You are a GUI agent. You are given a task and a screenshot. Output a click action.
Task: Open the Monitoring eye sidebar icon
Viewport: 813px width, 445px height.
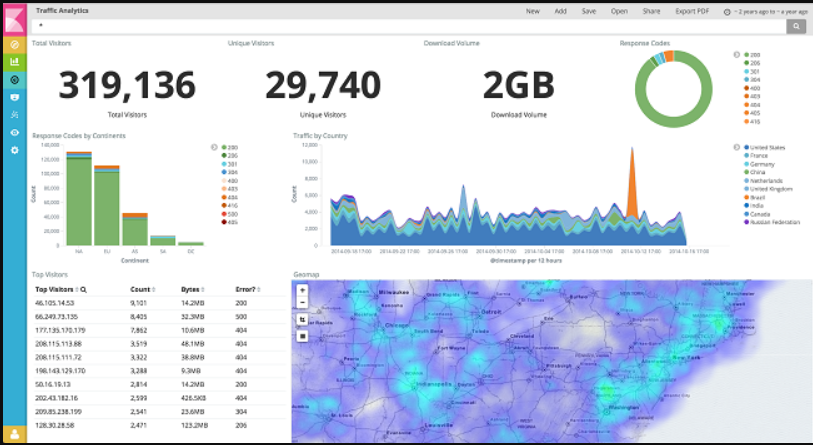(x=15, y=132)
